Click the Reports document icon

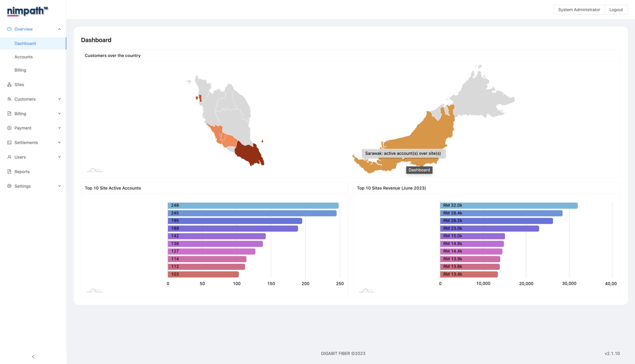tap(9, 171)
